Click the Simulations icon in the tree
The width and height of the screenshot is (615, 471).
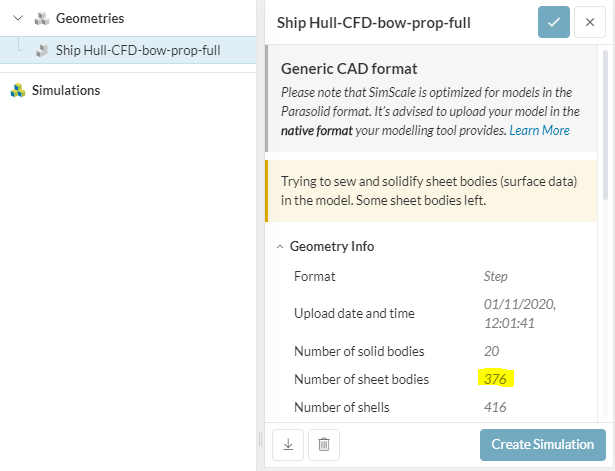click(x=18, y=90)
